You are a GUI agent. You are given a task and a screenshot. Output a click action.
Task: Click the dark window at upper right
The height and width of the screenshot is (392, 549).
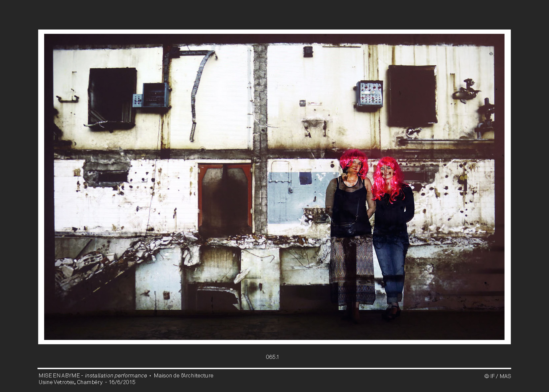point(412,96)
